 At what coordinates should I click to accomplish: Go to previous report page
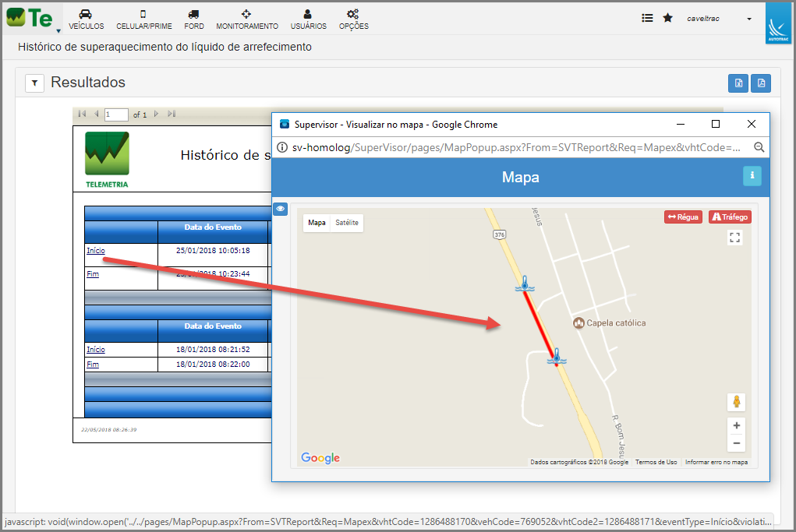[x=96, y=114]
